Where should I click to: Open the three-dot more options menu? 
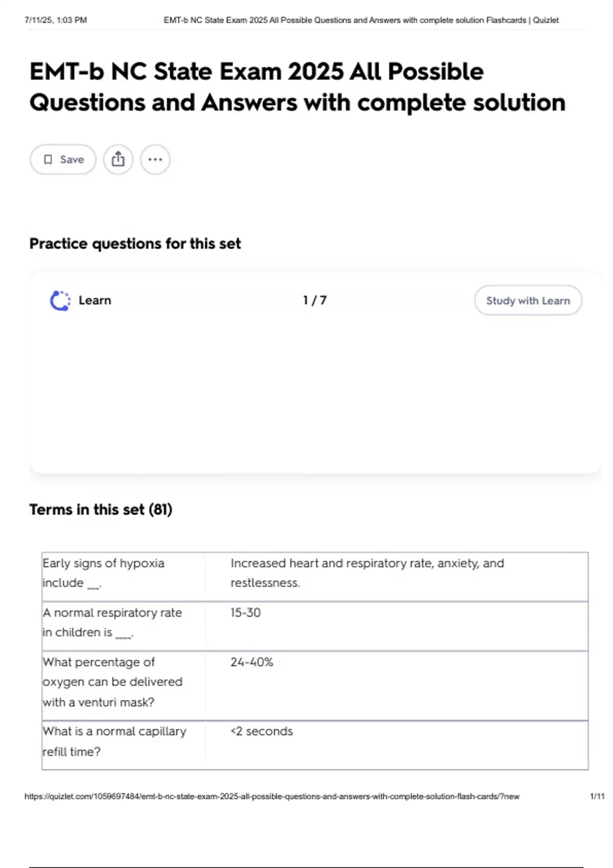click(155, 159)
